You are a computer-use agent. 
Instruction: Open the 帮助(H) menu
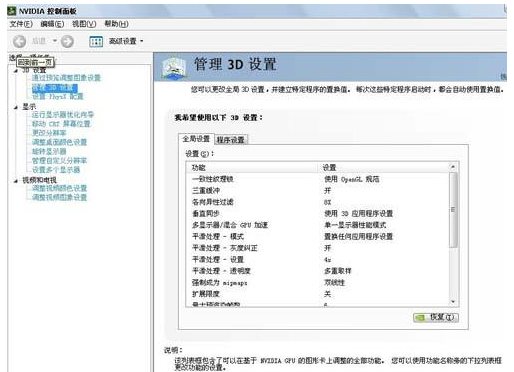pyautogui.click(x=116, y=24)
